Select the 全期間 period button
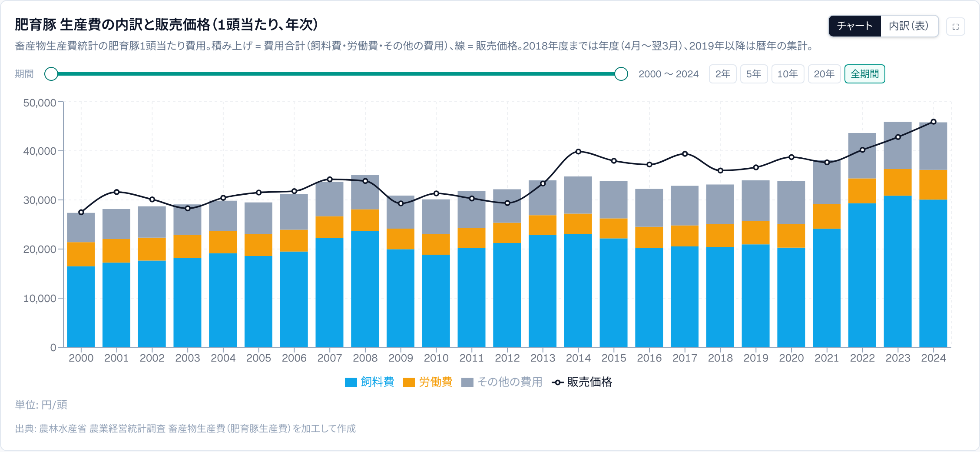The image size is (980, 452). [x=864, y=74]
